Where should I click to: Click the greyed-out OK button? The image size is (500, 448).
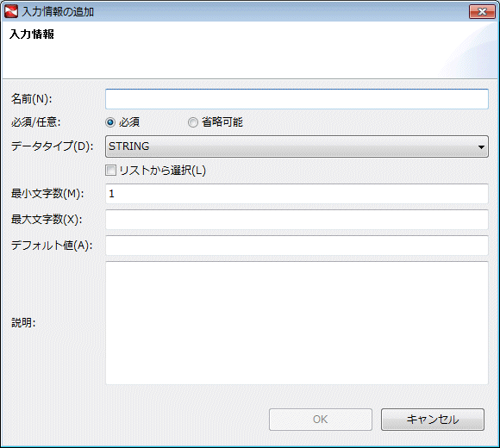click(x=321, y=420)
